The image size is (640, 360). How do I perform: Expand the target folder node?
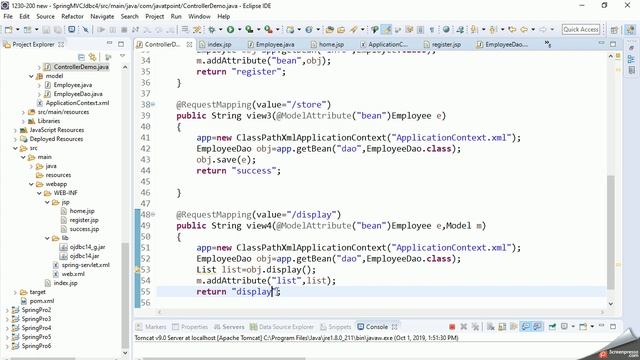pyautogui.click(x=15, y=292)
